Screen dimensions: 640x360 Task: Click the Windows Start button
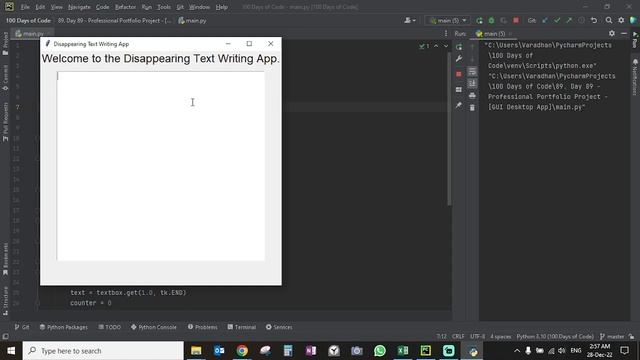[11, 351]
